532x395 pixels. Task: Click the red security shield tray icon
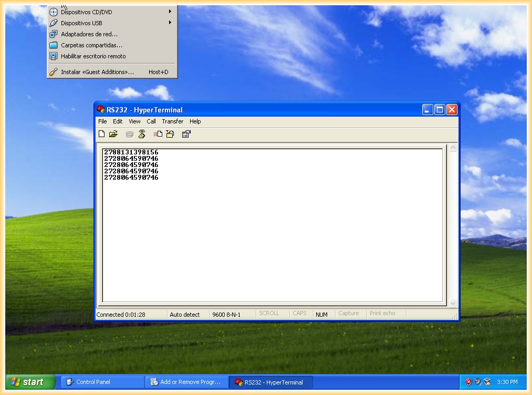(468, 382)
